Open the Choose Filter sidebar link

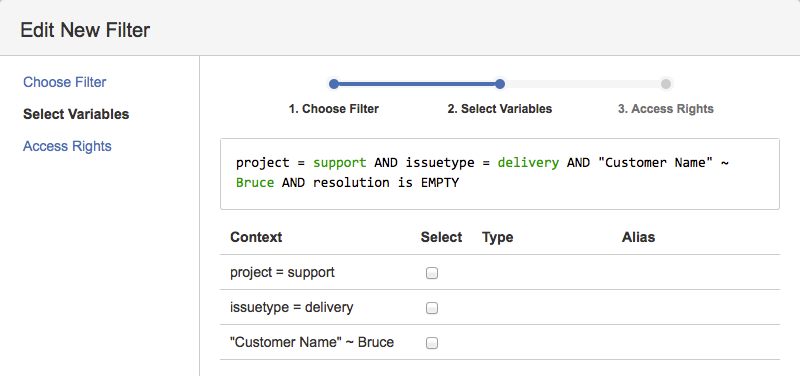65,82
